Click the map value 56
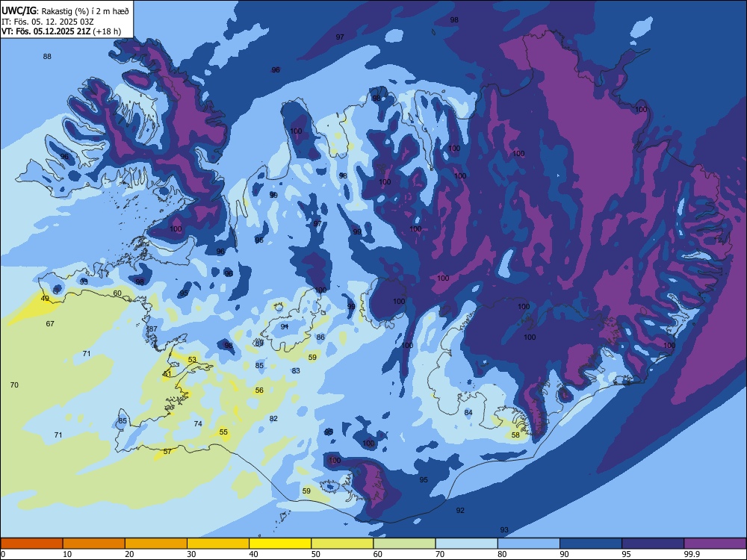747x560 pixels. click(259, 390)
